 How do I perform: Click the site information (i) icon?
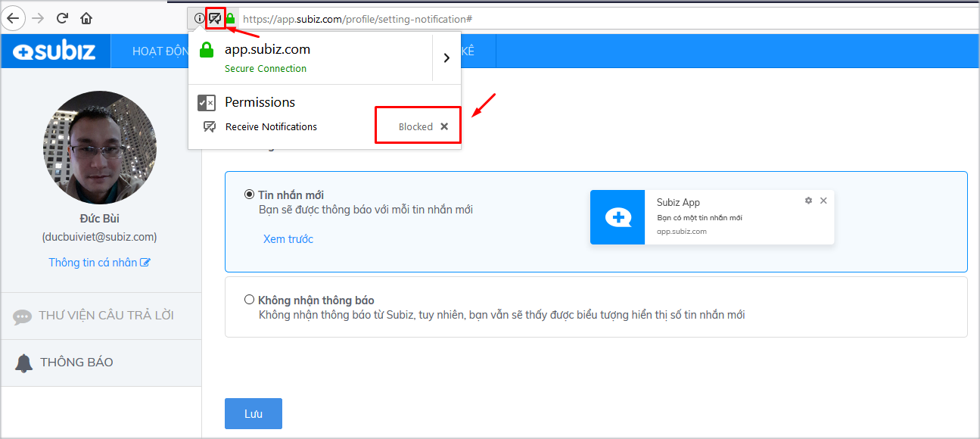[x=199, y=18]
